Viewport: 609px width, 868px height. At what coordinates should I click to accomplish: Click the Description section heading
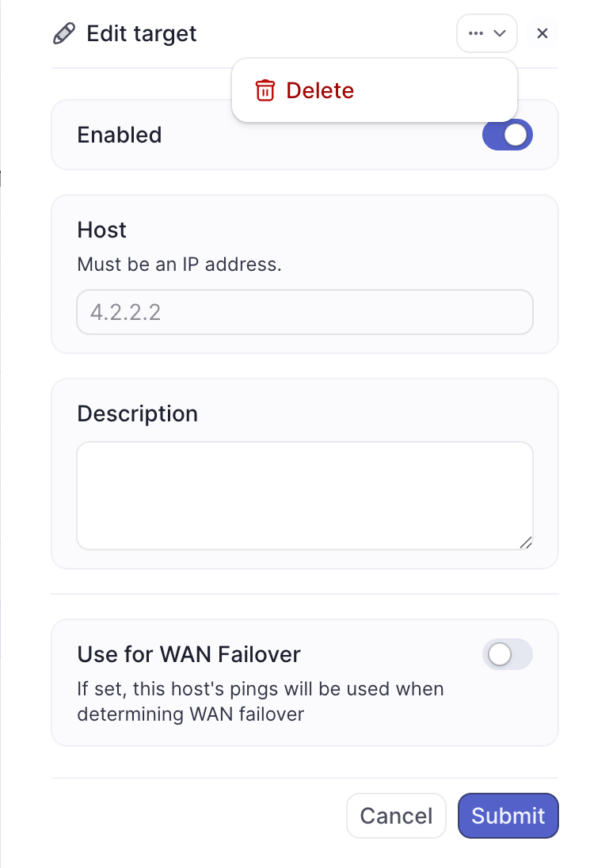pos(137,413)
